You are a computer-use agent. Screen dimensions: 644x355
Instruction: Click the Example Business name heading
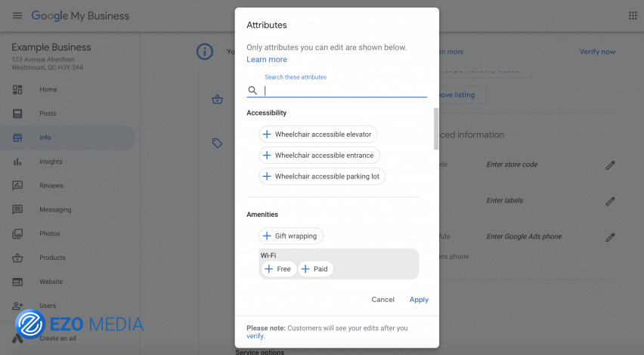point(51,47)
